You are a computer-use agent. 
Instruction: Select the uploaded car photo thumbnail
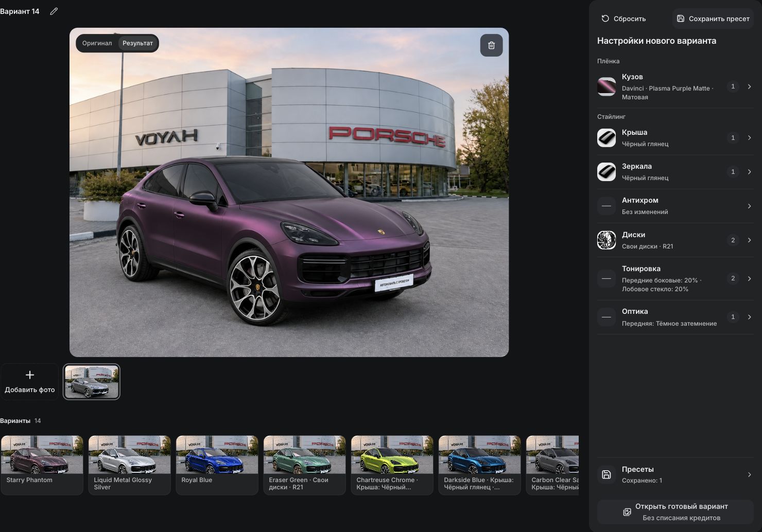92,382
